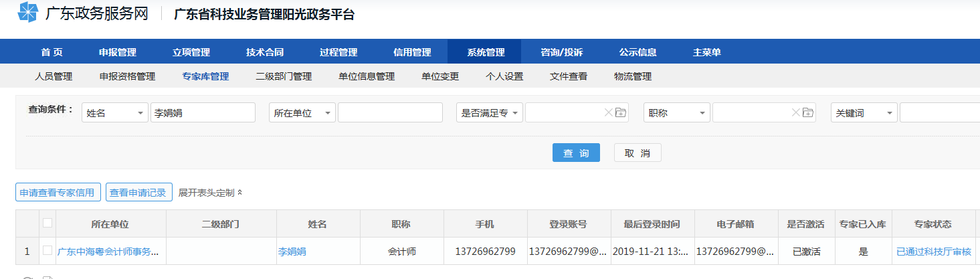Open the 公示信息 main menu

tap(638, 52)
